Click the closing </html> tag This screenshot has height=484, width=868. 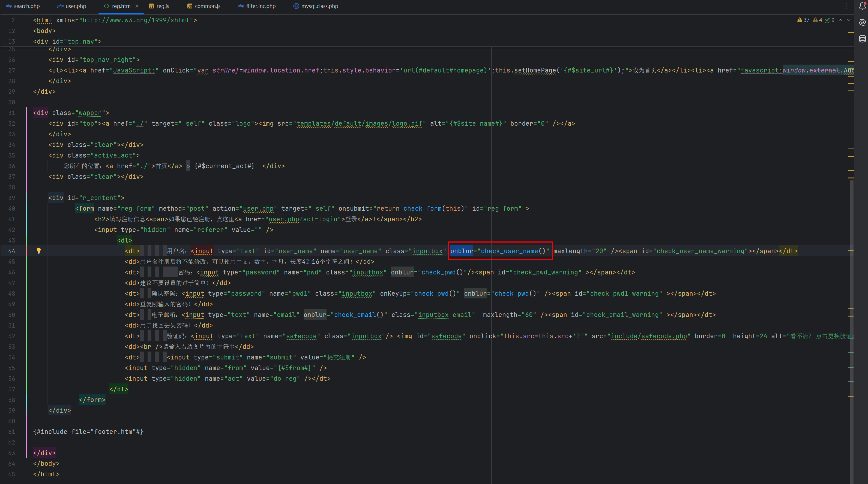(46, 474)
